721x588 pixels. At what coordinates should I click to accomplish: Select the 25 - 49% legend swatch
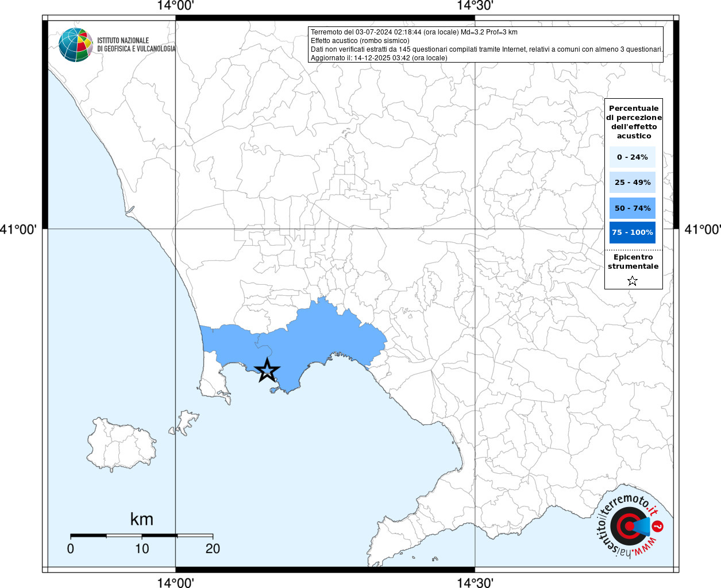click(633, 182)
